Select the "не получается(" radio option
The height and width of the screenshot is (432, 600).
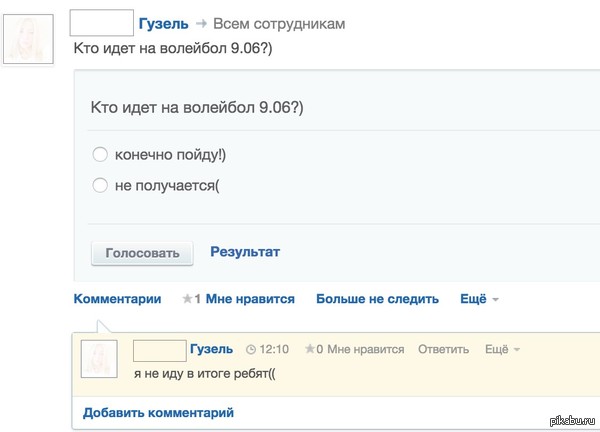pos(99,185)
